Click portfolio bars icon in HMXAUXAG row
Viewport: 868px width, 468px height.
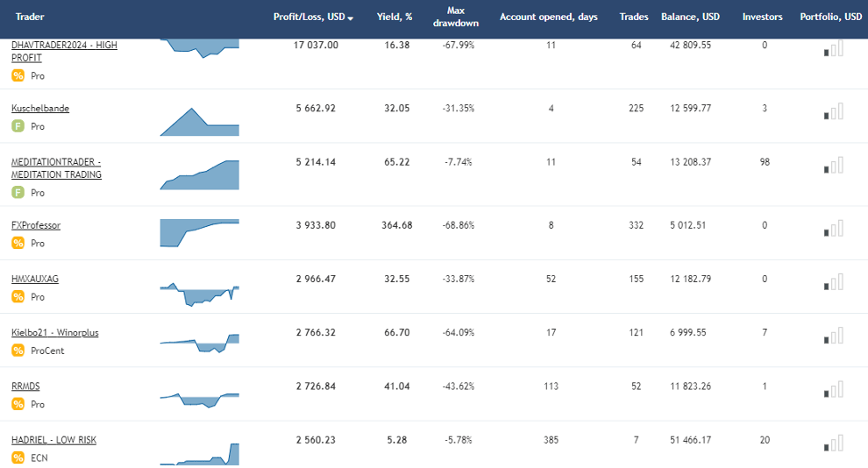(x=833, y=281)
